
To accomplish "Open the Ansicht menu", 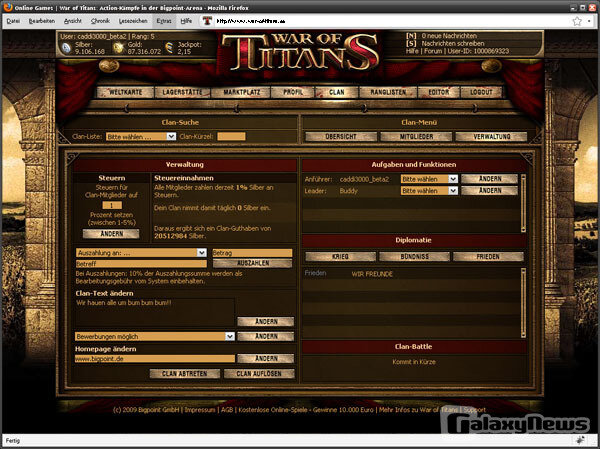I will 73,21.
